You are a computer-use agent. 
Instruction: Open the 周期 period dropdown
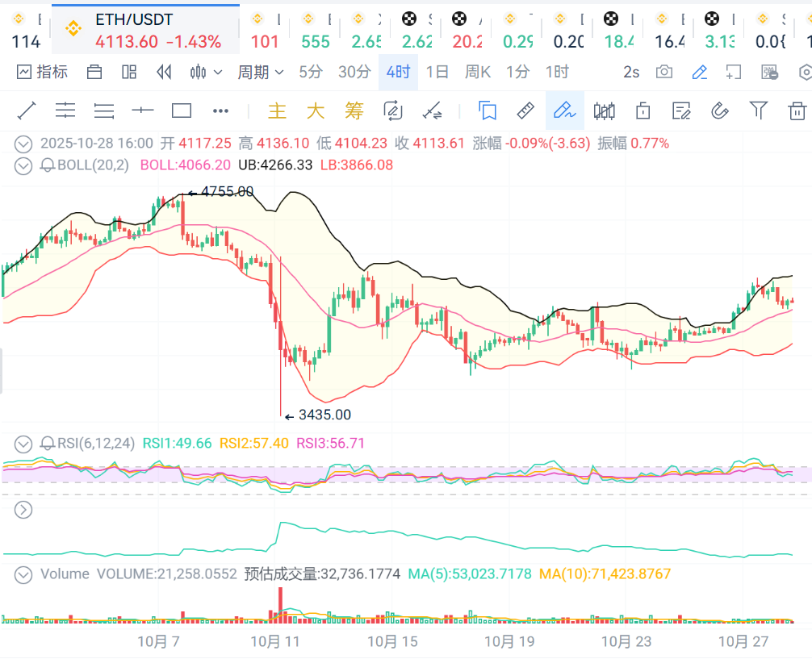(x=260, y=72)
